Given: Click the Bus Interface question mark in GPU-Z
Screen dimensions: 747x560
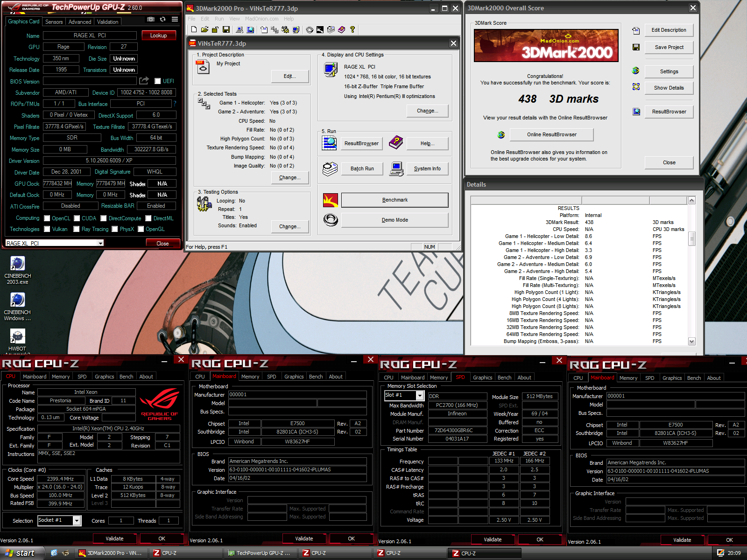Looking at the screenshot, I should (x=175, y=104).
